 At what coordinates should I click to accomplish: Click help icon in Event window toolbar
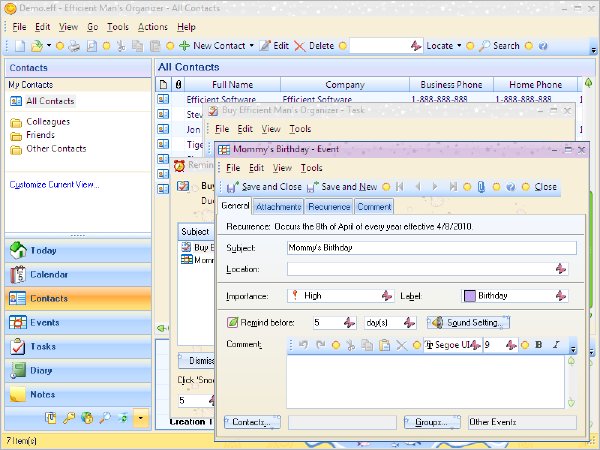pos(510,187)
